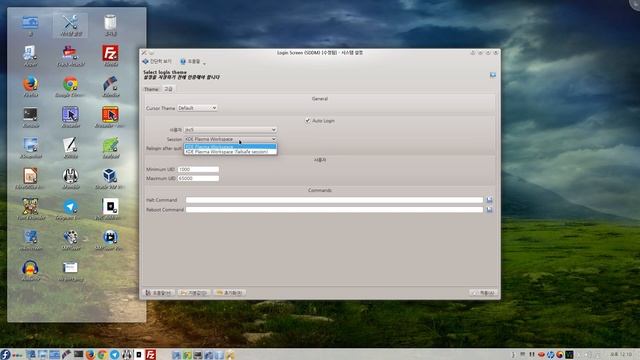Open the help dropdown in settings toolbar

[193, 62]
